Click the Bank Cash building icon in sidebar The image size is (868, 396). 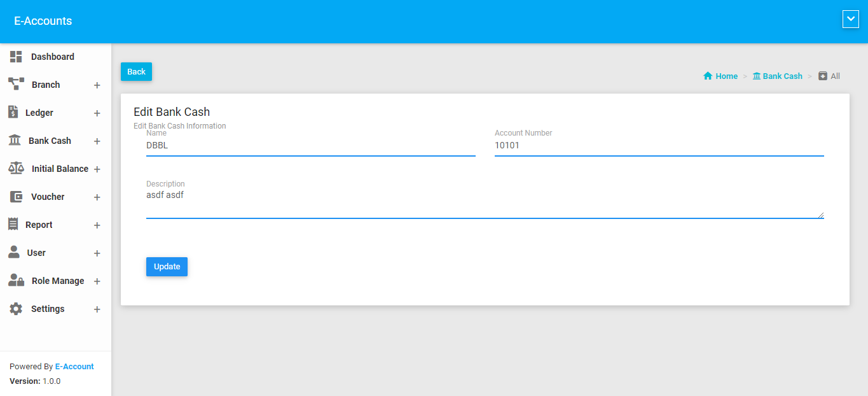[x=15, y=140]
